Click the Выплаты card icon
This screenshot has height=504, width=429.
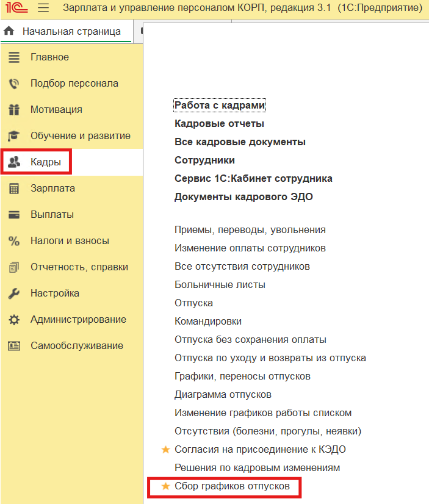click(x=14, y=214)
